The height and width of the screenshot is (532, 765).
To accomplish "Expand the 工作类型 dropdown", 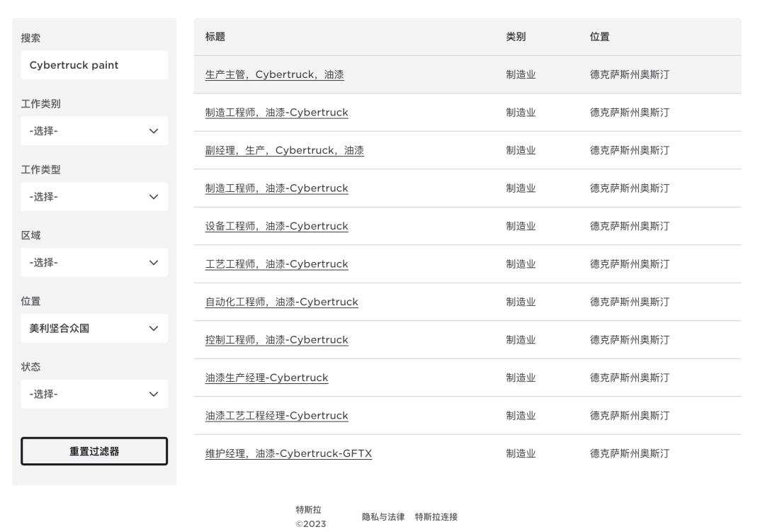I will 94,197.
